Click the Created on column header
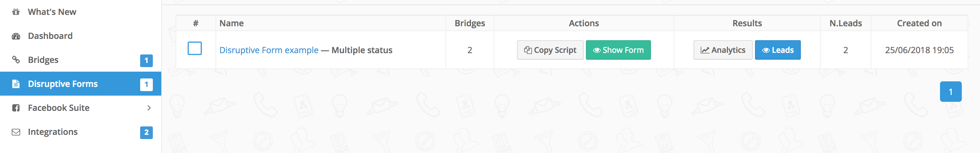 click(919, 23)
